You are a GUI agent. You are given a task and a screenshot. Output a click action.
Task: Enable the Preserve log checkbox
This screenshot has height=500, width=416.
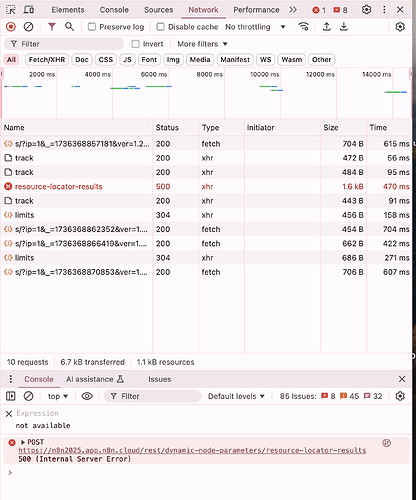pyautogui.click(x=92, y=27)
